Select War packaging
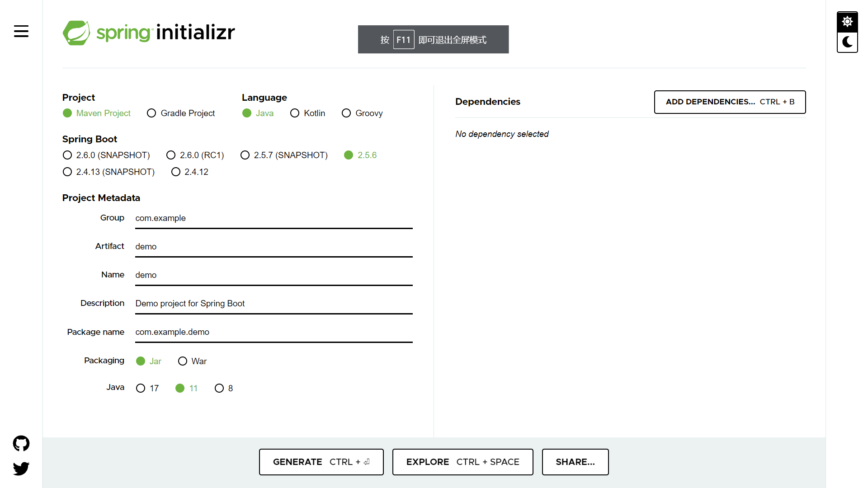Viewport: 868px width, 488px height. 192,361
